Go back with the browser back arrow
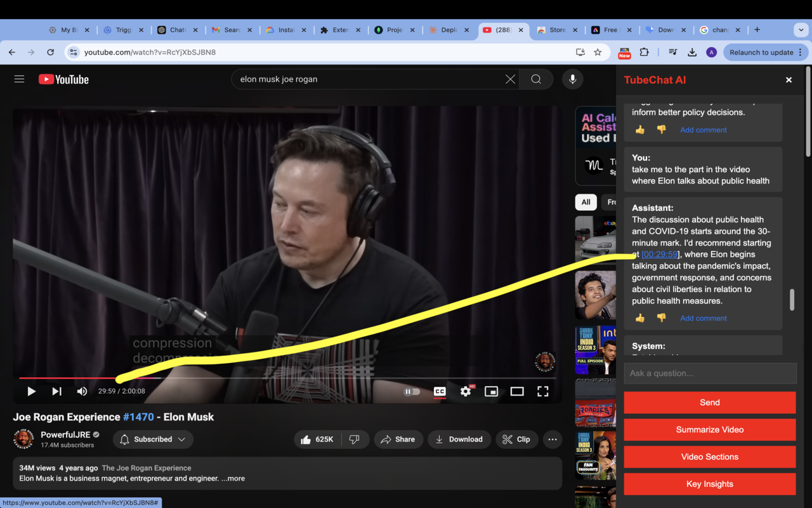 pos(12,52)
